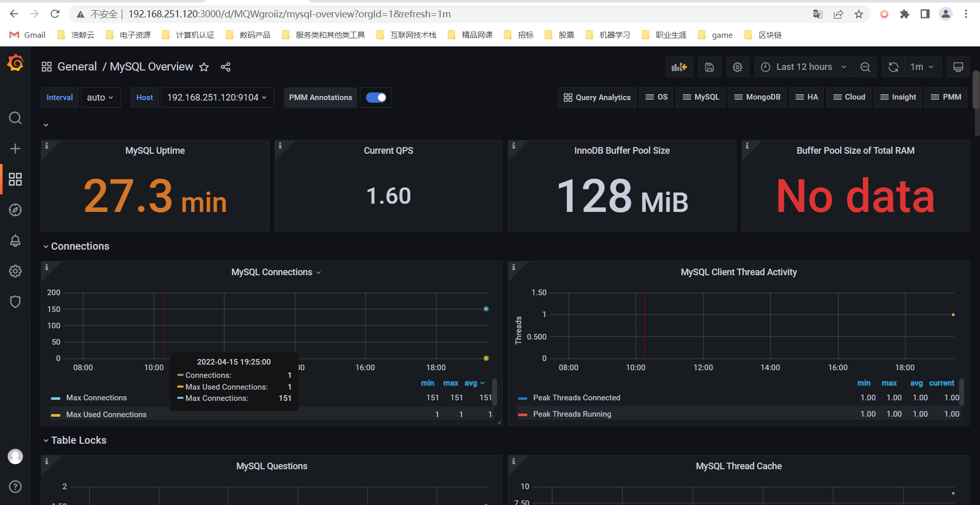Refresh the dashboard now

[x=893, y=67]
